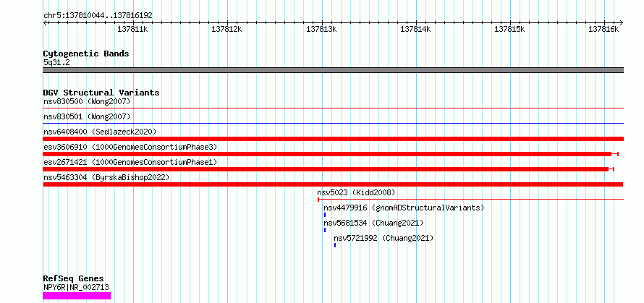The image size is (644, 303).
Task: Click the thin blue nsv830501 variant line
Action: tap(333, 123)
